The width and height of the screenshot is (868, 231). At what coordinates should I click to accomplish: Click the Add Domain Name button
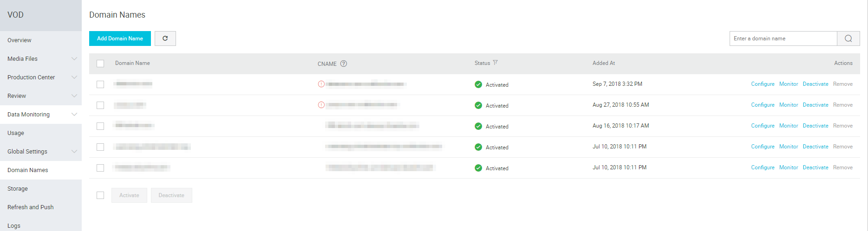120,38
